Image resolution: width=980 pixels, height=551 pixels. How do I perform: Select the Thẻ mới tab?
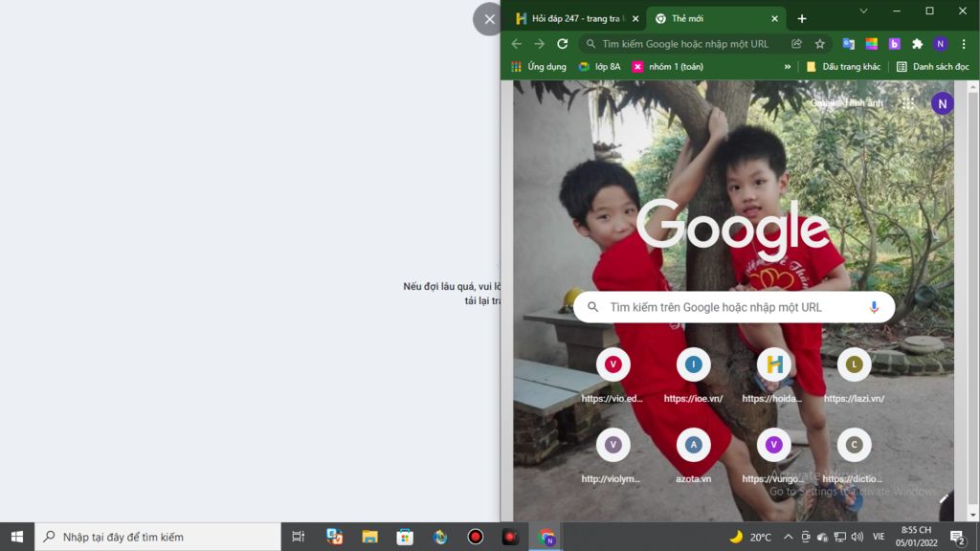click(717, 19)
